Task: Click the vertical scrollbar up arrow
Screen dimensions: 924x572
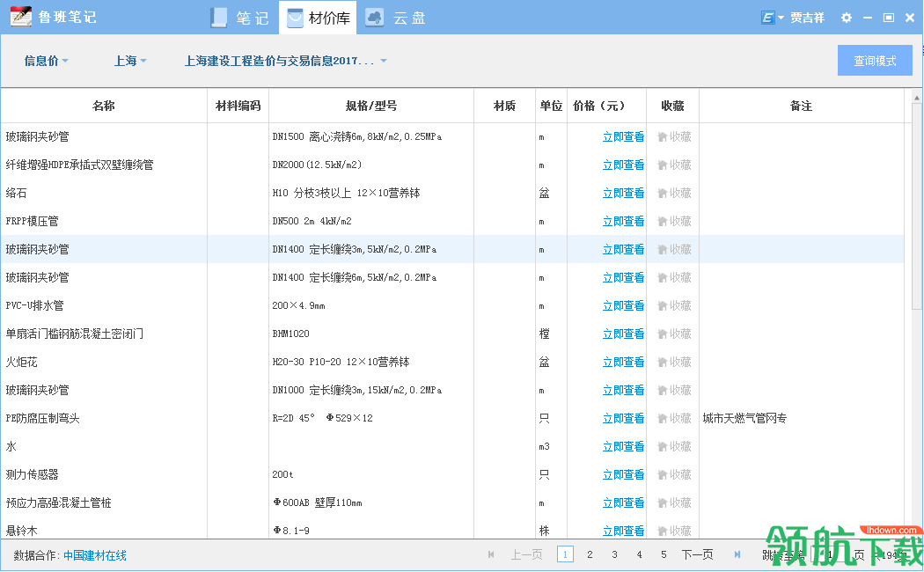Action: [916, 97]
